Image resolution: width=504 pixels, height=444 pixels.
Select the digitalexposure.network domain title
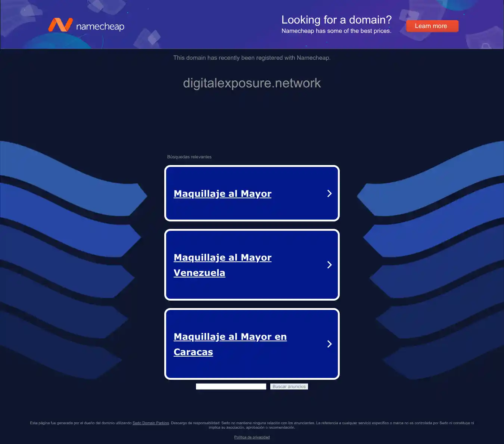[252, 83]
